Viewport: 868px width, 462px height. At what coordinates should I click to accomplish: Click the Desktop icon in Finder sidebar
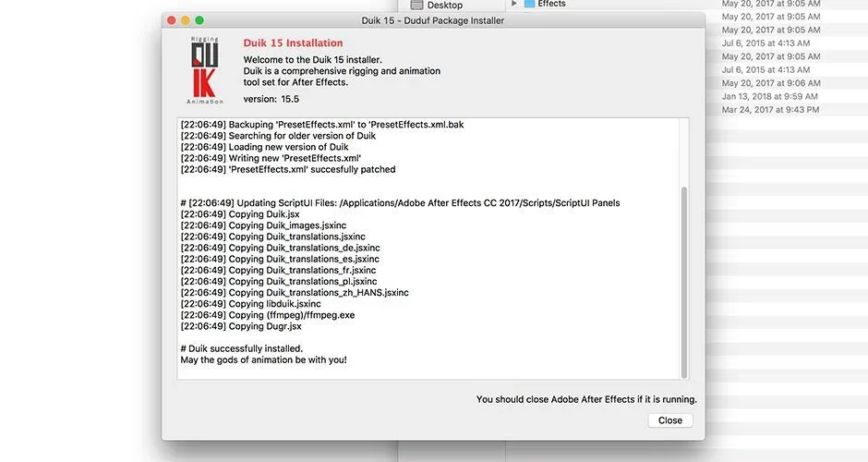[x=416, y=5]
